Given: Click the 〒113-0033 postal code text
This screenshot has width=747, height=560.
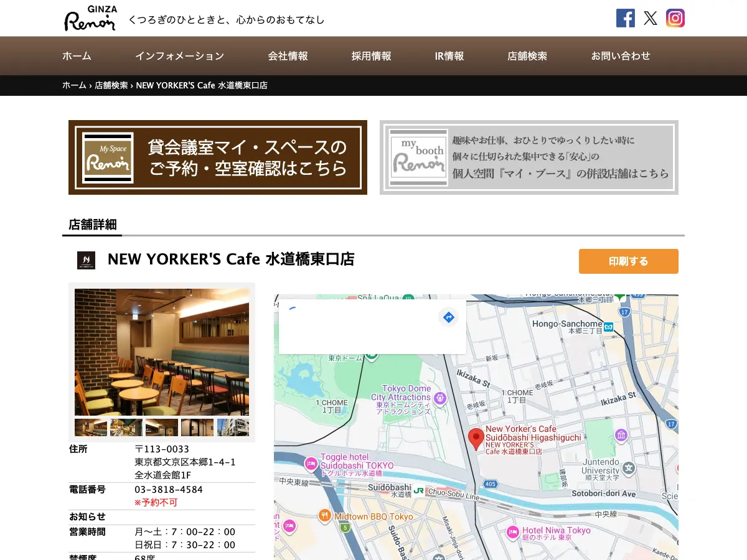Looking at the screenshot, I should (x=162, y=449).
